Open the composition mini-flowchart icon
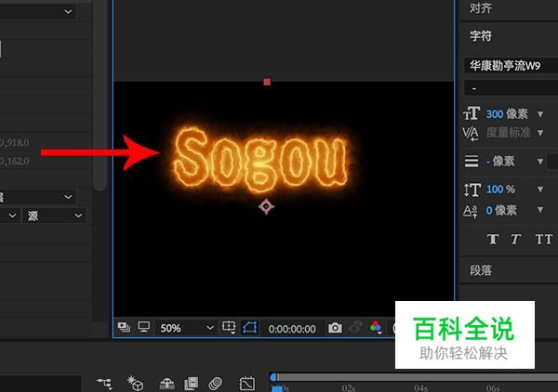The height and width of the screenshot is (392, 558). pyautogui.click(x=104, y=384)
